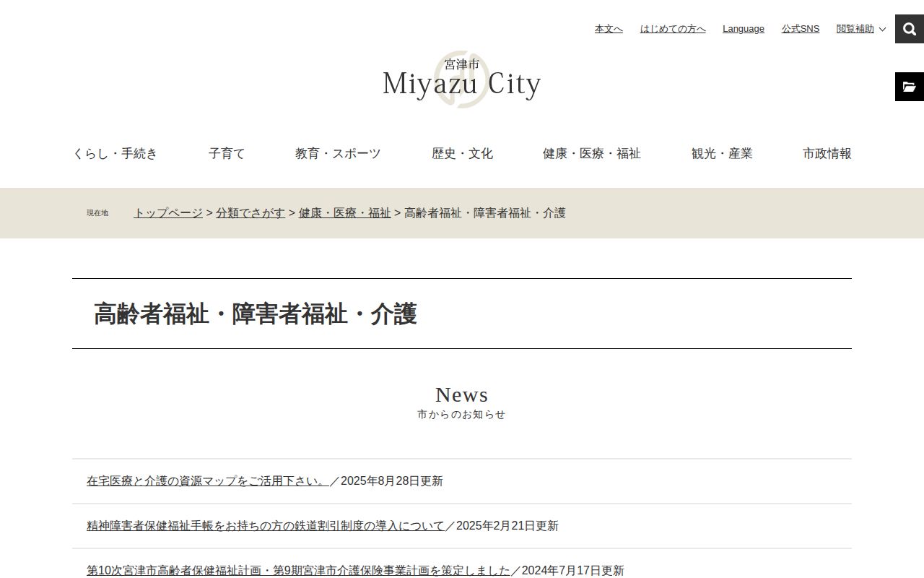Open the Language link
Image resolution: width=924 pixels, height=578 pixels.
pyautogui.click(x=744, y=29)
